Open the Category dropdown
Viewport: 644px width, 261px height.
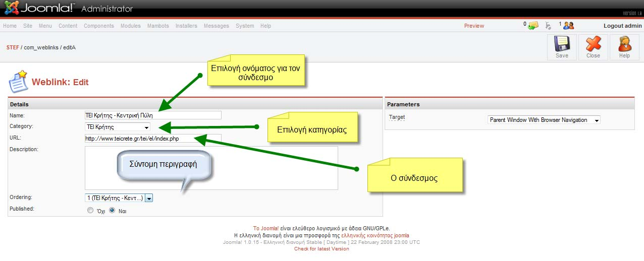tap(118, 127)
